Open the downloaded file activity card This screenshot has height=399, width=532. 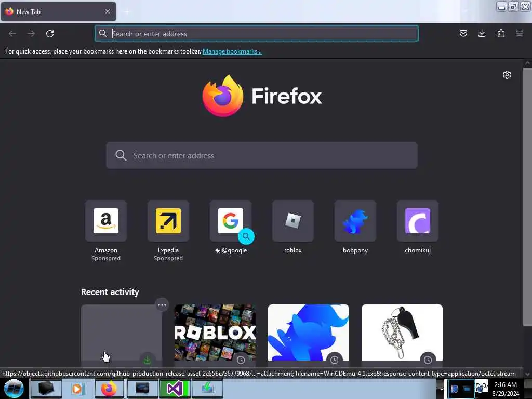point(122,335)
